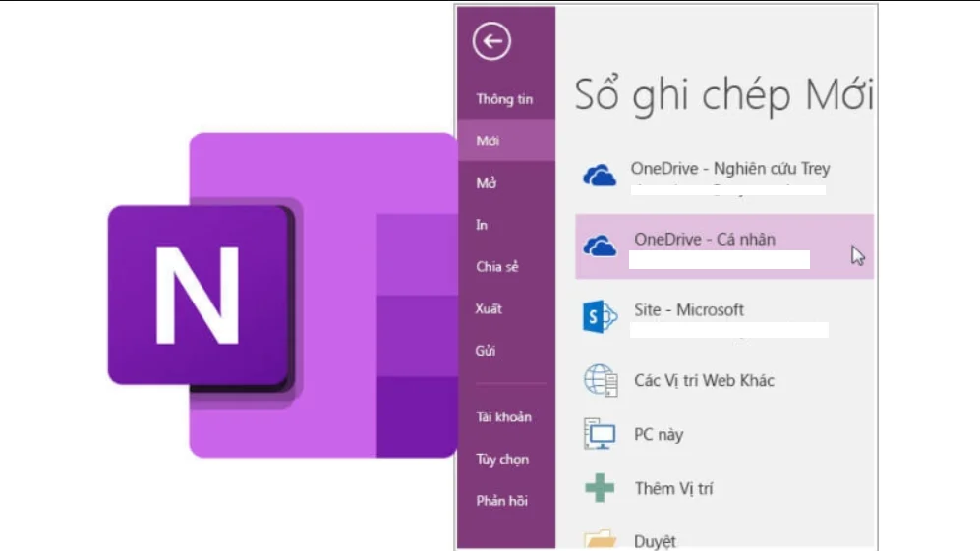
Task: Click the PC này computer icon
Action: pos(600,434)
